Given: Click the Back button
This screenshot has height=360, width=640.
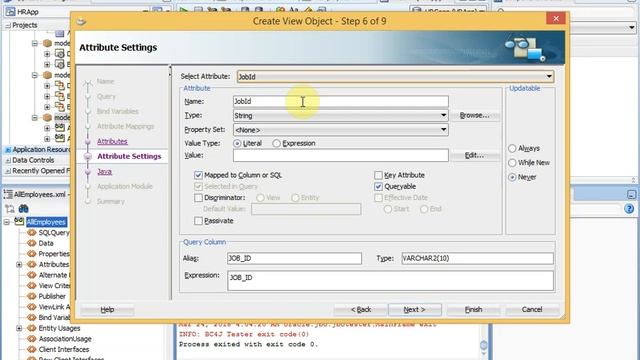Looking at the screenshot, I should click(361, 310).
